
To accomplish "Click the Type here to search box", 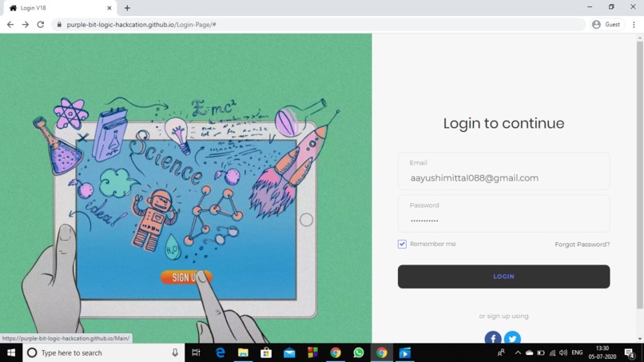I will tap(104, 353).
